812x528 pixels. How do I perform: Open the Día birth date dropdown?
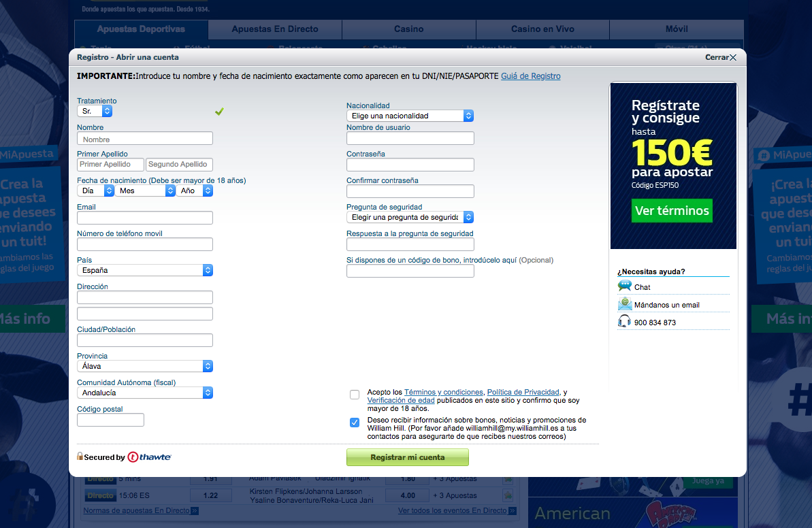pos(95,191)
